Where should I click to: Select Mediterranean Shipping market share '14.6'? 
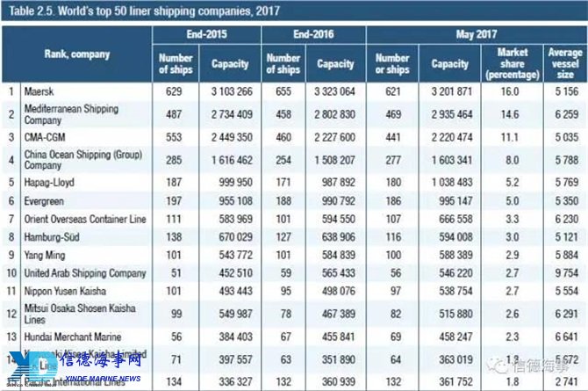510,114
